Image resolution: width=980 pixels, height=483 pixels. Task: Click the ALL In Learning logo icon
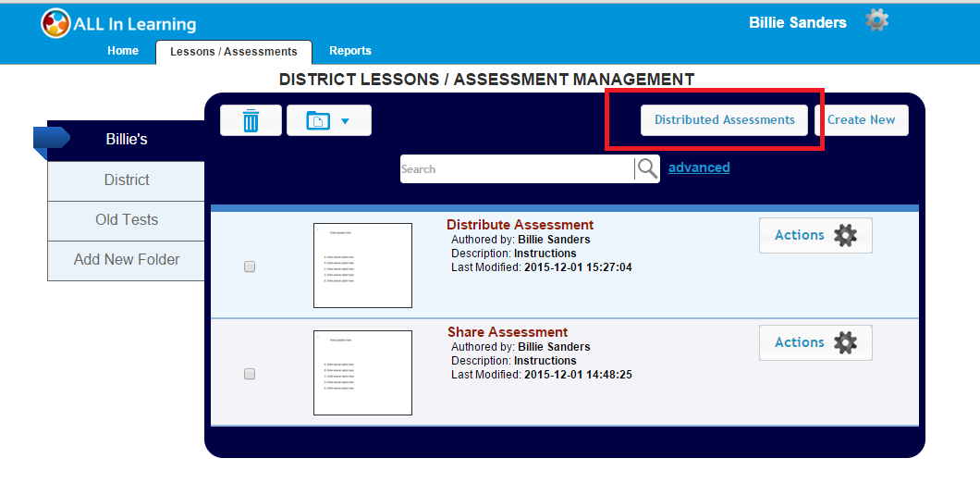(x=55, y=23)
